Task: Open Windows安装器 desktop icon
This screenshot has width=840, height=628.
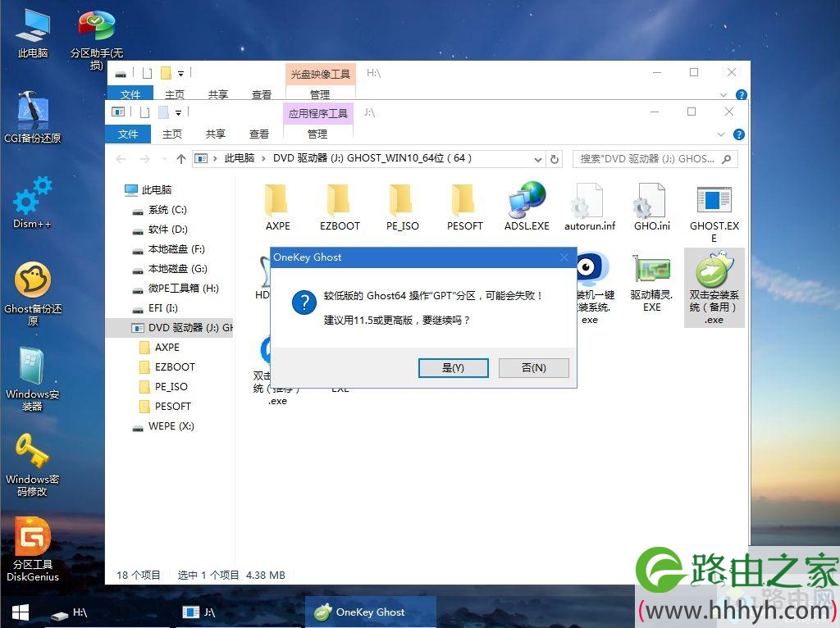Action: pos(33,379)
